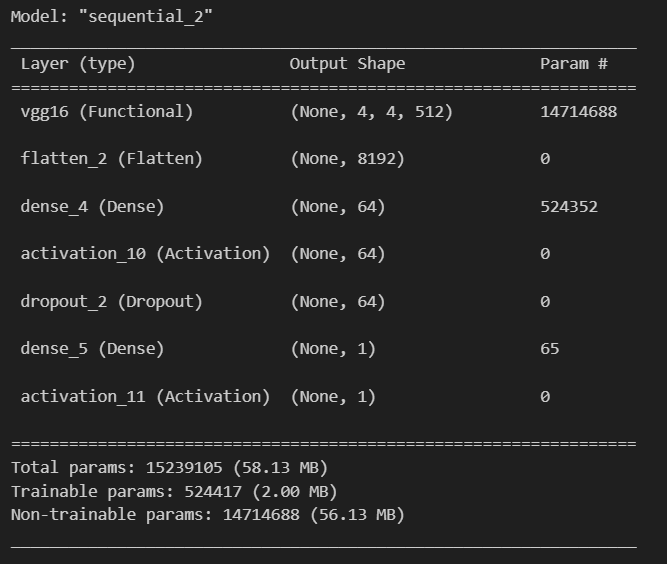Image resolution: width=667 pixels, height=564 pixels.
Task: Select the dense_4 (Dense) layer name
Action: tap(92, 207)
